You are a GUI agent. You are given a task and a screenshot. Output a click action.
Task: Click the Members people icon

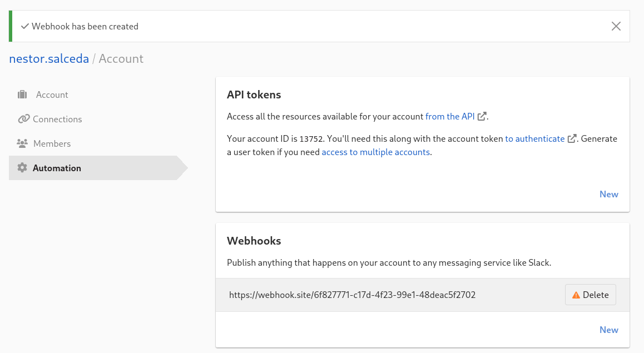(22, 143)
